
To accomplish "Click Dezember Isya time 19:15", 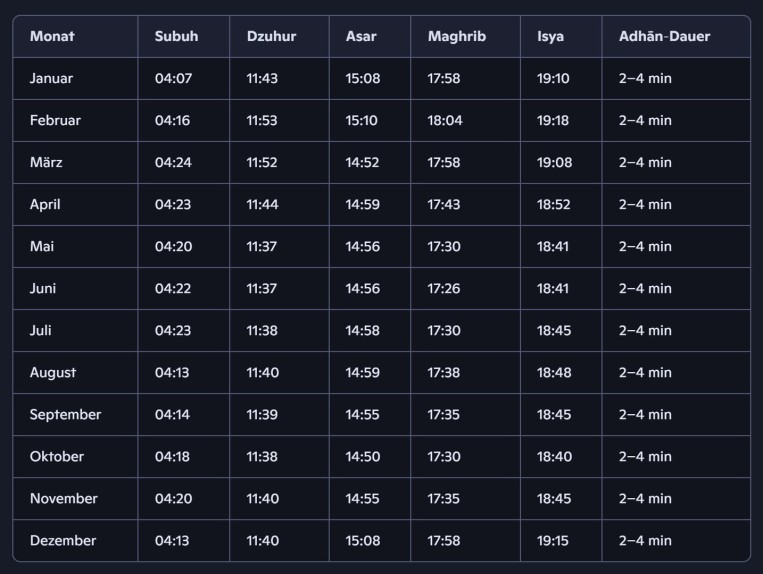I will (x=552, y=540).
